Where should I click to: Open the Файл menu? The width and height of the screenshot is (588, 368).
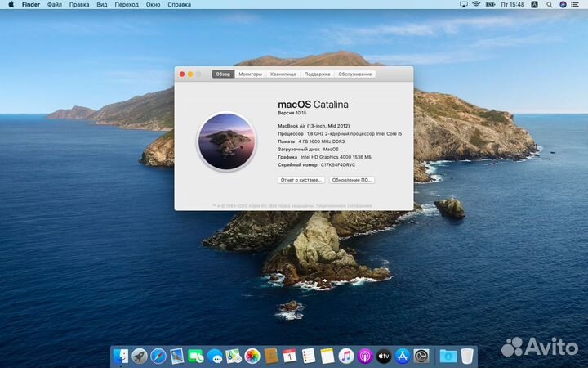coord(55,5)
